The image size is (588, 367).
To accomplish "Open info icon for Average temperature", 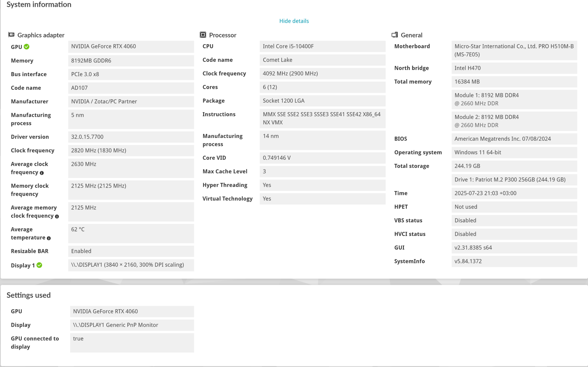I will point(49,238).
